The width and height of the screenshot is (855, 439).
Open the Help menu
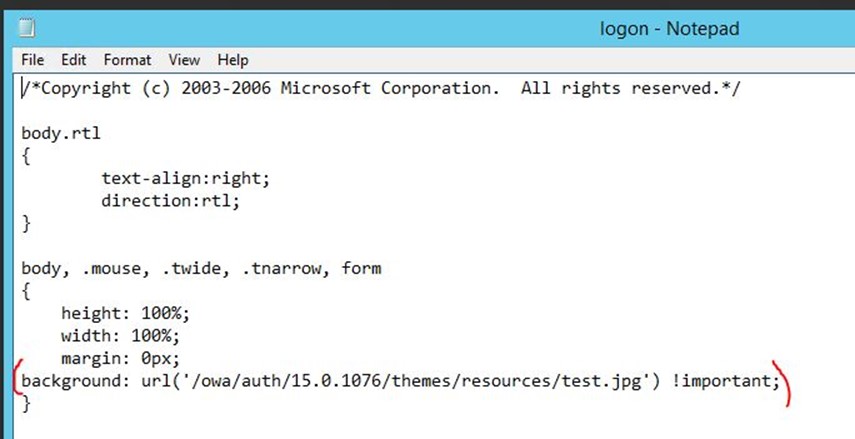[x=233, y=60]
